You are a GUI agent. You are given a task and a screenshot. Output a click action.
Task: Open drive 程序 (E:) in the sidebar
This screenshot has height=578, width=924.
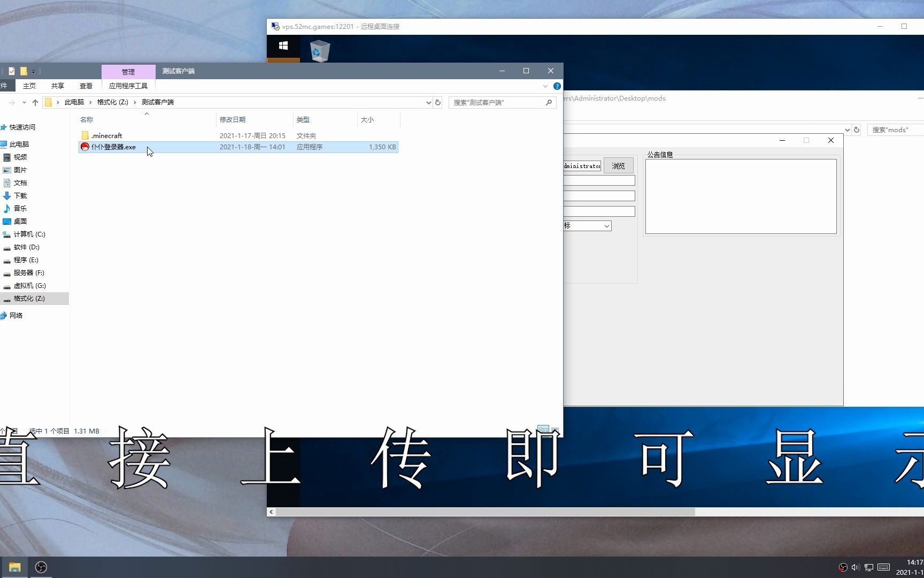26,260
